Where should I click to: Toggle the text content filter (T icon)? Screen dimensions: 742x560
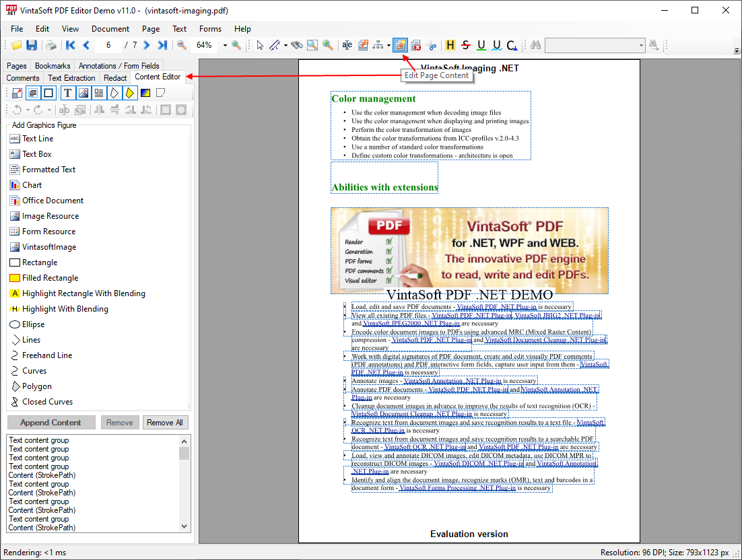tap(68, 93)
